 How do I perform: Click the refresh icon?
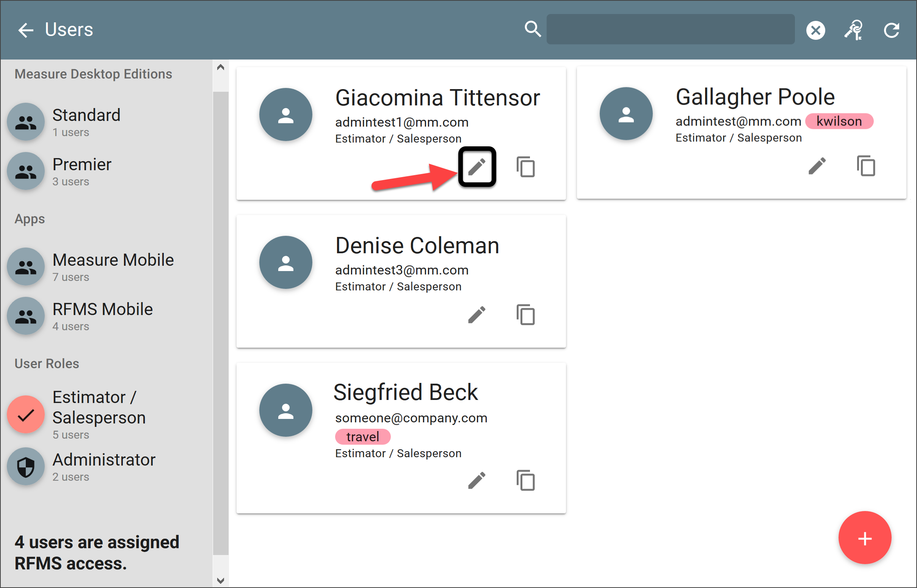tap(892, 30)
